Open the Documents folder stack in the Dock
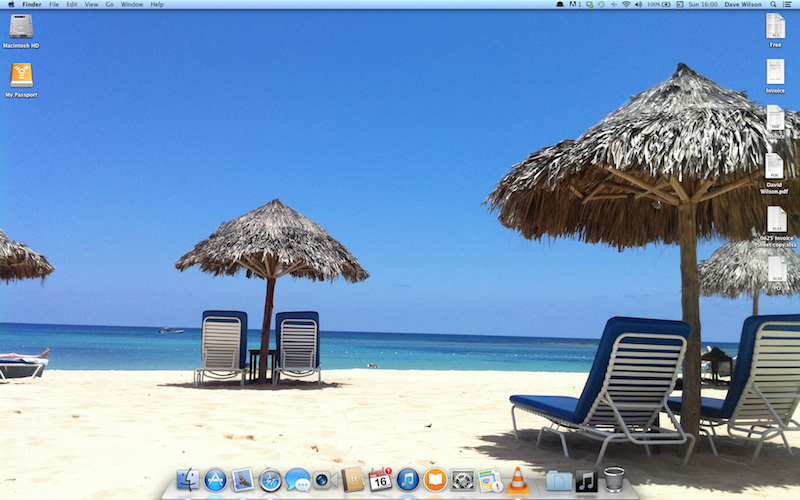This screenshot has height=500, width=800. coord(559,480)
